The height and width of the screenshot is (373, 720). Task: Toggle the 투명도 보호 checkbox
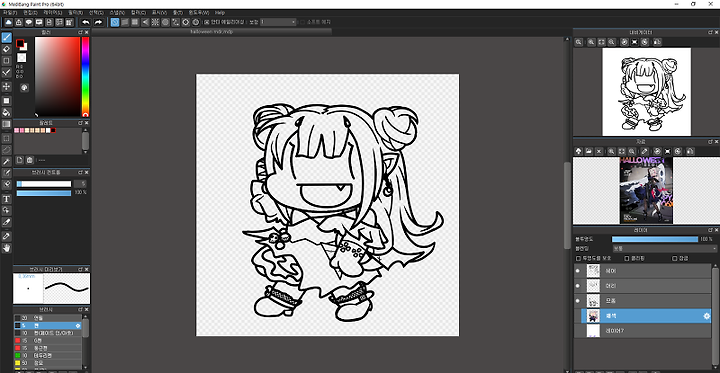(x=579, y=259)
